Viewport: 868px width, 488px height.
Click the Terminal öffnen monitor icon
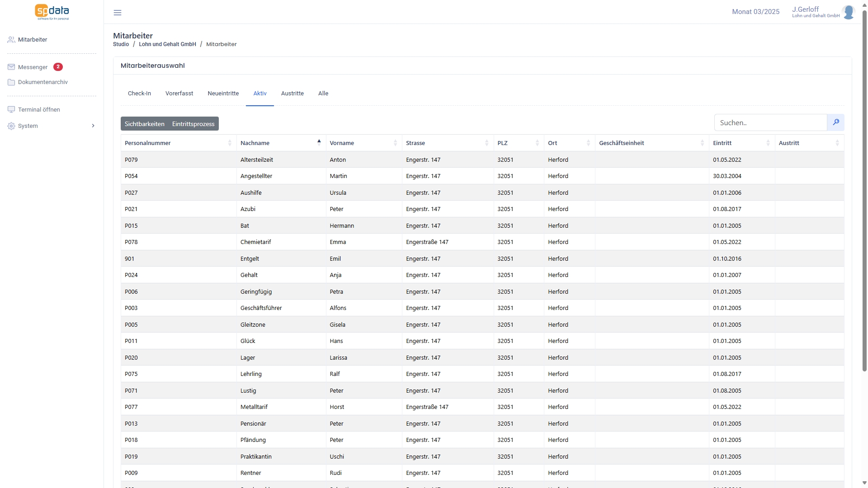(11, 110)
